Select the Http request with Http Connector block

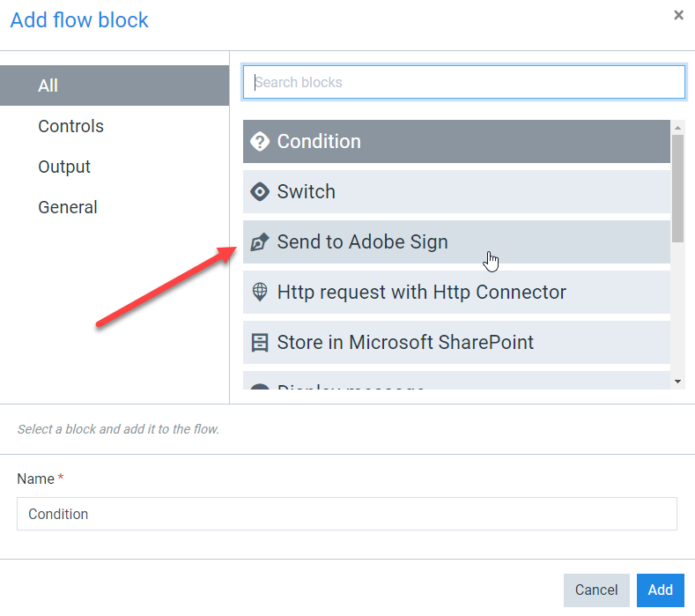[456, 293]
